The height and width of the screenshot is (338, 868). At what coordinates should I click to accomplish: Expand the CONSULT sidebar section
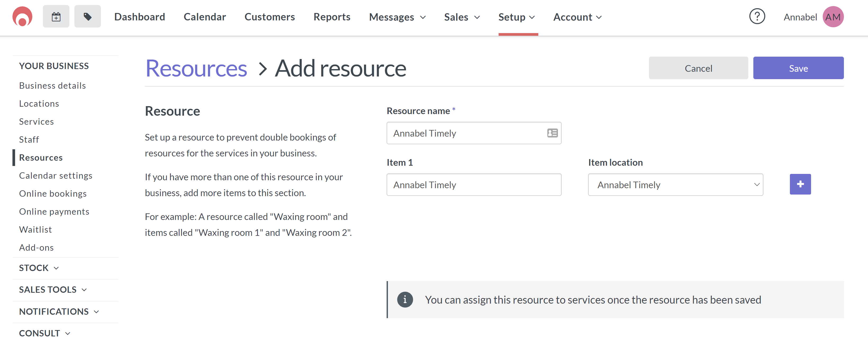coord(44,333)
